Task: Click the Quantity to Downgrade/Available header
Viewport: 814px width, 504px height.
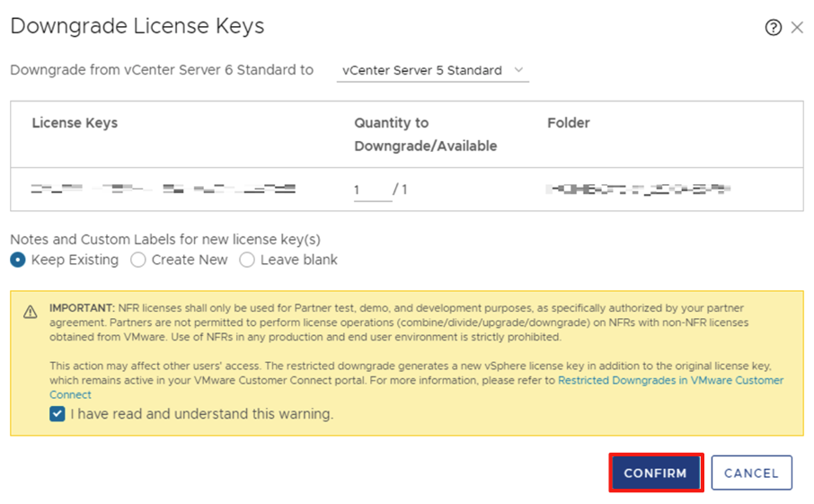Action: 425,134
